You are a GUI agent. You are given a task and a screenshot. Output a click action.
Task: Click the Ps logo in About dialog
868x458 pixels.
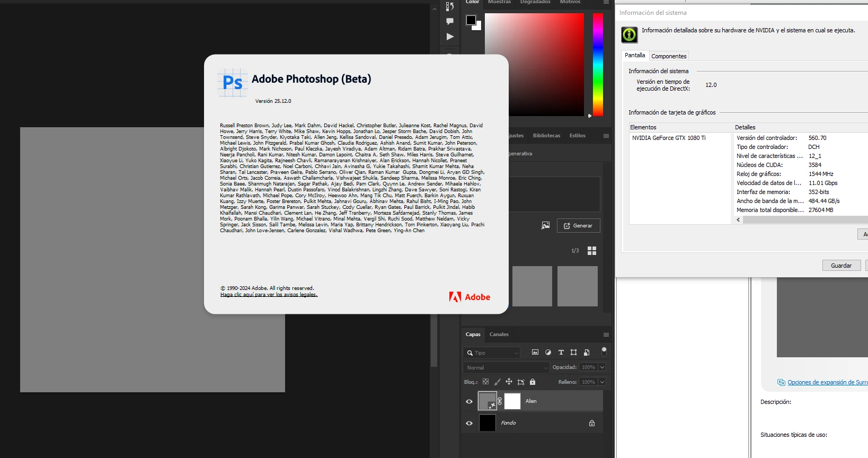pos(233,83)
